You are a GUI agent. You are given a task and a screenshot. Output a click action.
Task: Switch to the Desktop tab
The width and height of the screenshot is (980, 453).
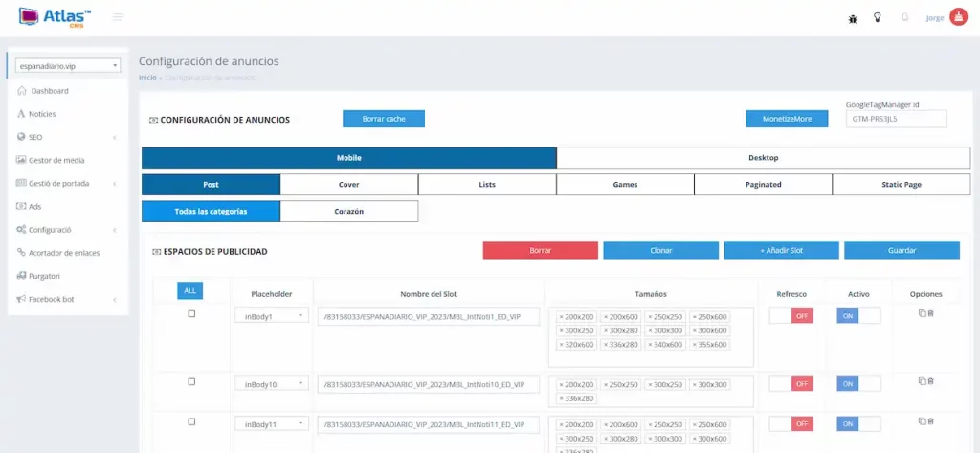click(763, 158)
